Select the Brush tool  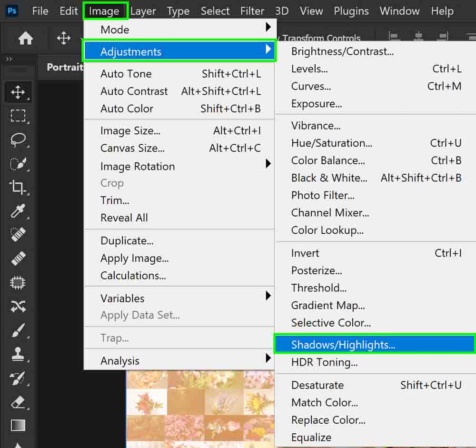[18, 330]
